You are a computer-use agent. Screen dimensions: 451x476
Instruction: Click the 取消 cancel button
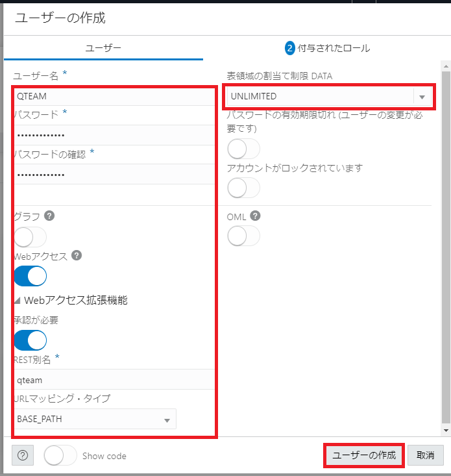tap(425, 455)
